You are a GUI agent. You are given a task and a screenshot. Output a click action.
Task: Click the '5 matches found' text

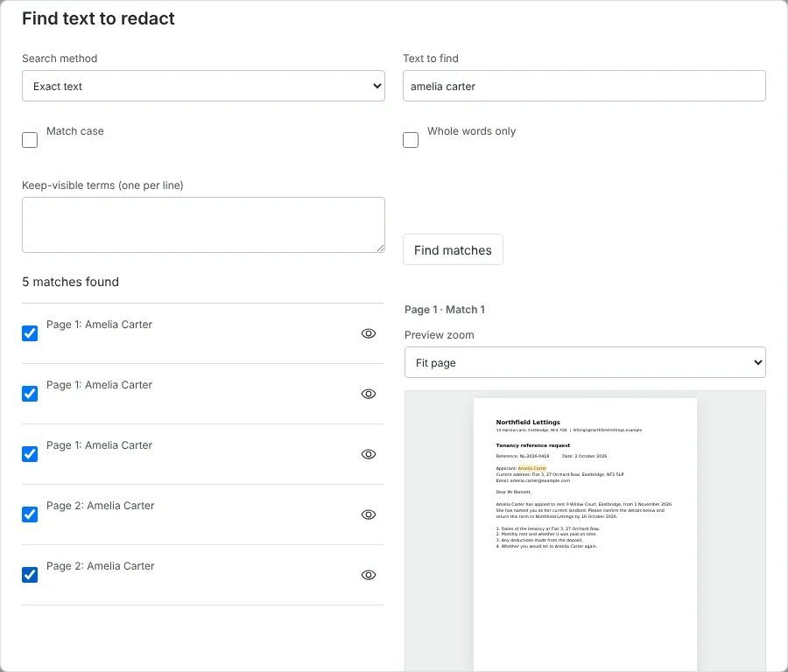pos(70,282)
